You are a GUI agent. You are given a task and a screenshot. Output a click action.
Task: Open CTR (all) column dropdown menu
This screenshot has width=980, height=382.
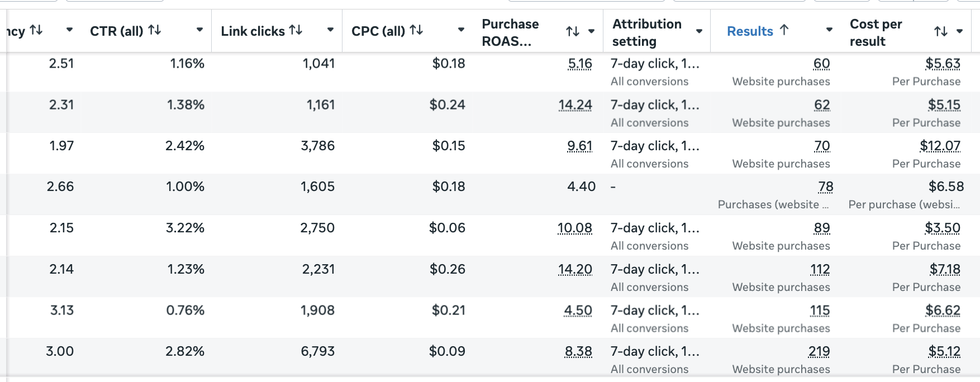199,30
